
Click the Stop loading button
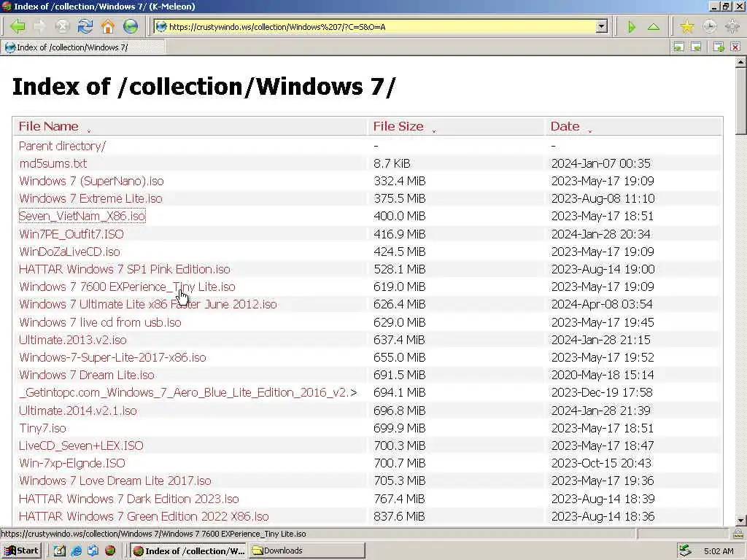[x=63, y=26]
